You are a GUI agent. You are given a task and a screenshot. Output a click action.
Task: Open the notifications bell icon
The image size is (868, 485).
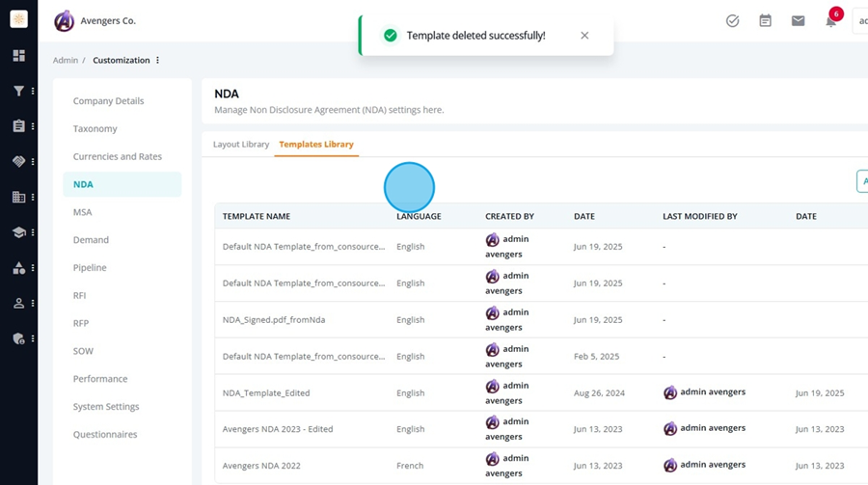[x=830, y=21]
